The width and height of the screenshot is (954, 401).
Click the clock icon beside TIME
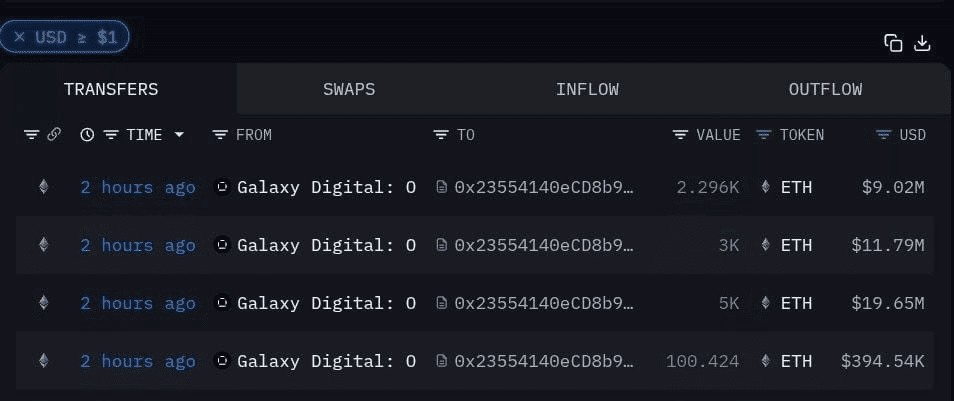[87, 135]
